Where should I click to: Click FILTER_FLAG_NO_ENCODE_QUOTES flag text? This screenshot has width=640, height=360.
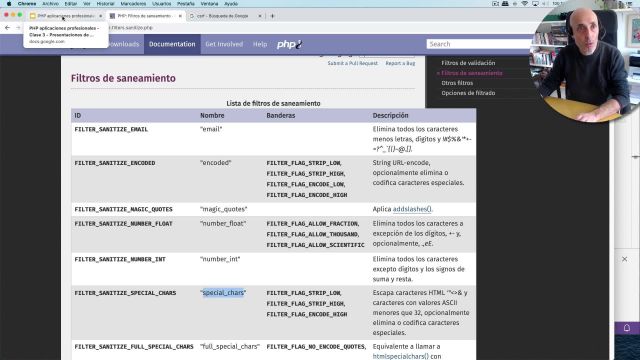316,347
